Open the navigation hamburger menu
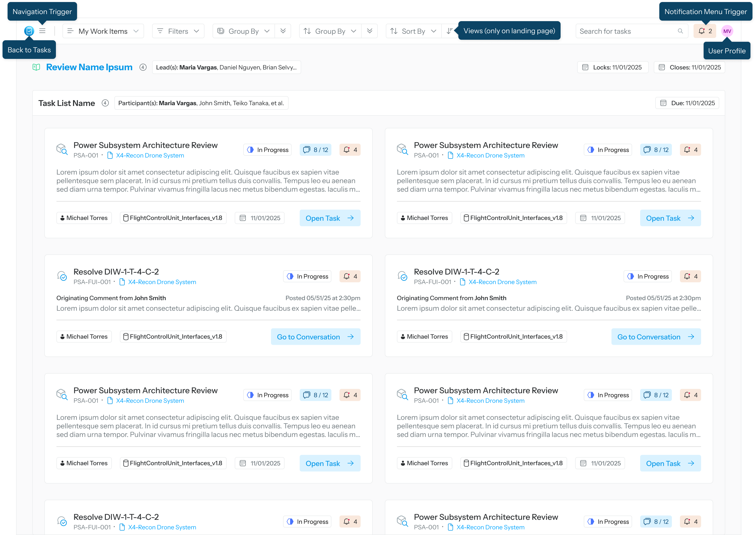The height and width of the screenshot is (535, 756). [43, 31]
